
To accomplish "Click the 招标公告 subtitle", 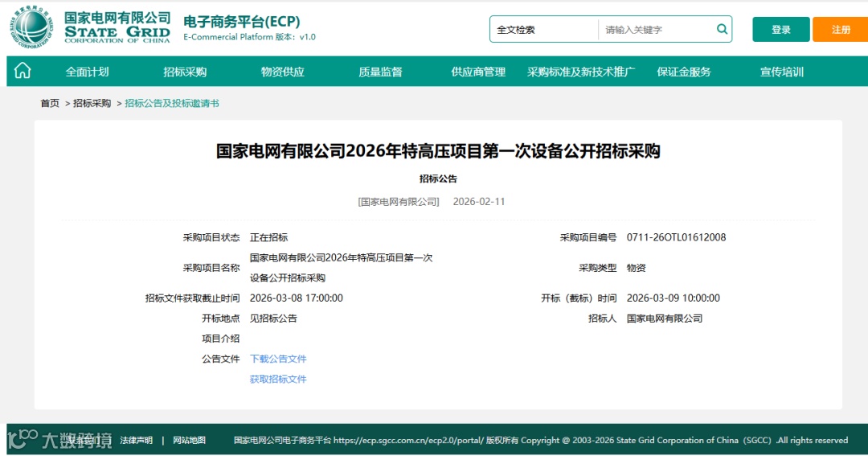I will 438,179.
